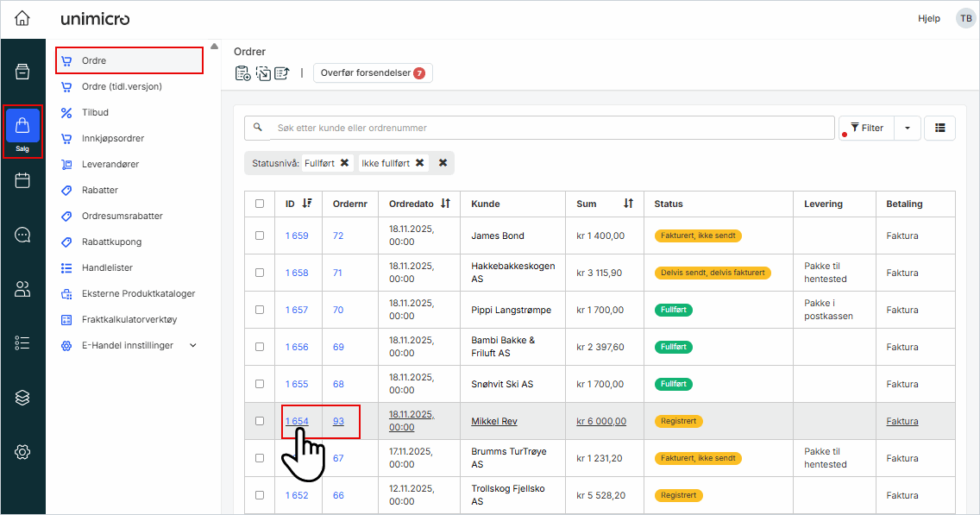980x515 pixels.
Task: Sort the table by Ordredato column
Action: (x=445, y=204)
